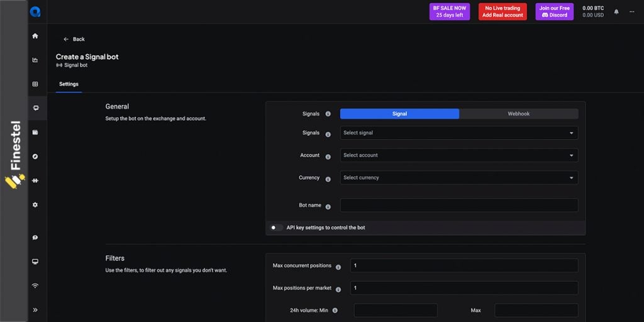Click the Account info icon
Image resolution: width=644 pixels, height=322 pixels.
point(328,157)
